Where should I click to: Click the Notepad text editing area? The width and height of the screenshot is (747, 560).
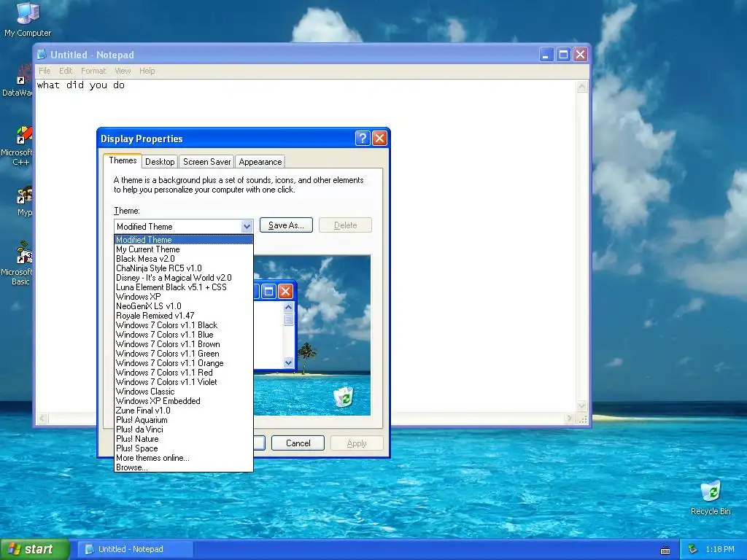(x=305, y=246)
